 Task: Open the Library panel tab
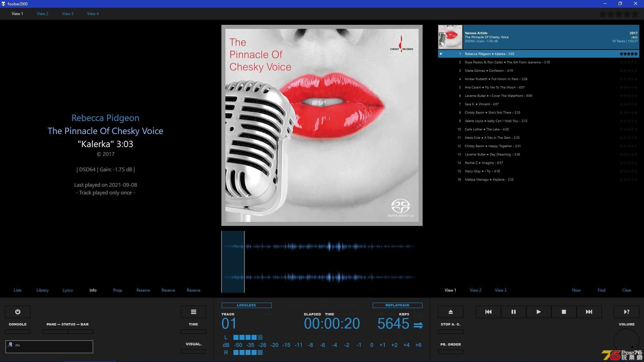43,290
